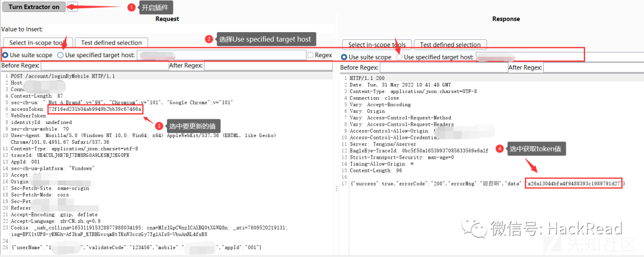644x257 pixels.
Task: Click the Response Before Regex field
Action: (443, 68)
